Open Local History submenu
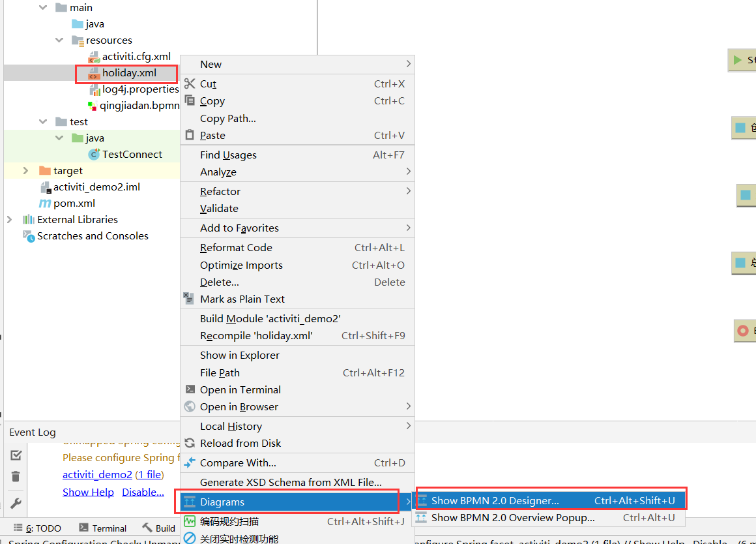756x544 pixels. (x=297, y=426)
